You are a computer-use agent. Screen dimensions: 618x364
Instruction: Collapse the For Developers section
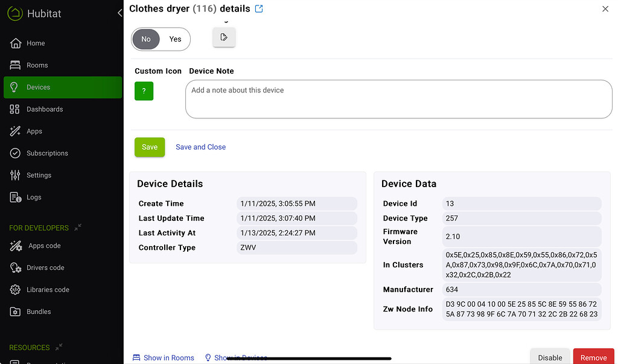tap(78, 228)
